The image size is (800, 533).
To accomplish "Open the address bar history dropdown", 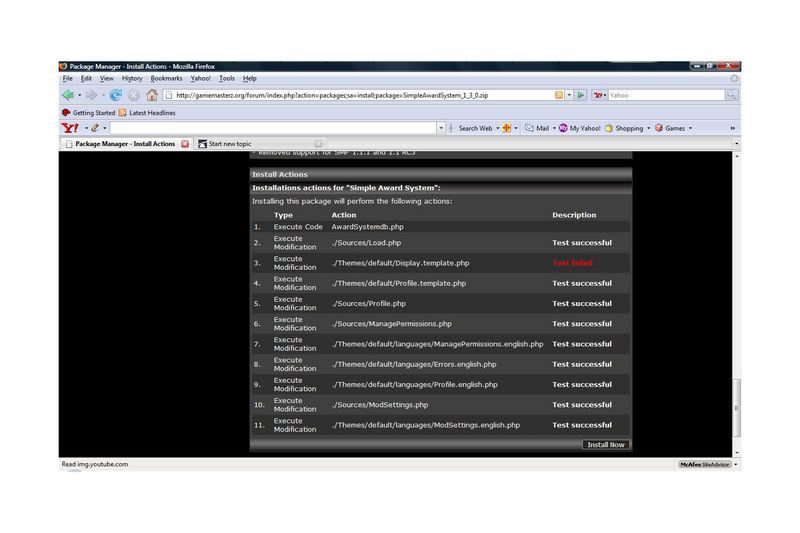I will click(569, 95).
